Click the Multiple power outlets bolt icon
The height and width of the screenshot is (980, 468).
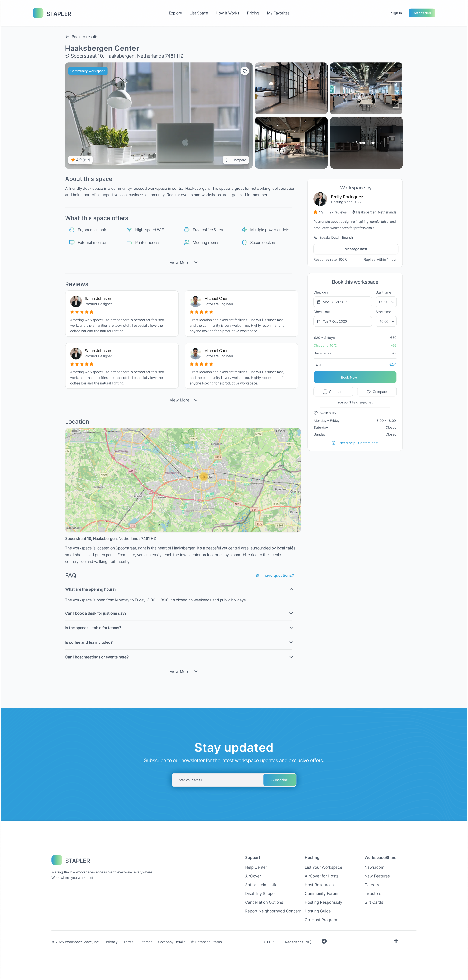[x=244, y=230]
